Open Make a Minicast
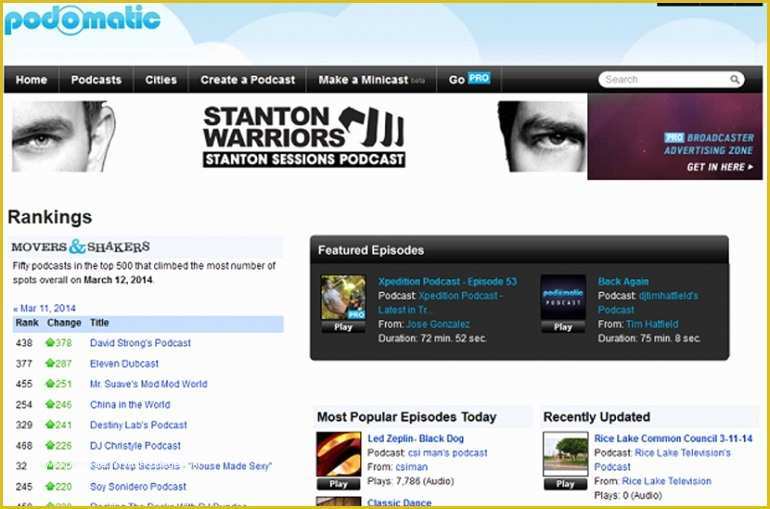The width and height of the screenshot is (770, 509). click(363, 80)
